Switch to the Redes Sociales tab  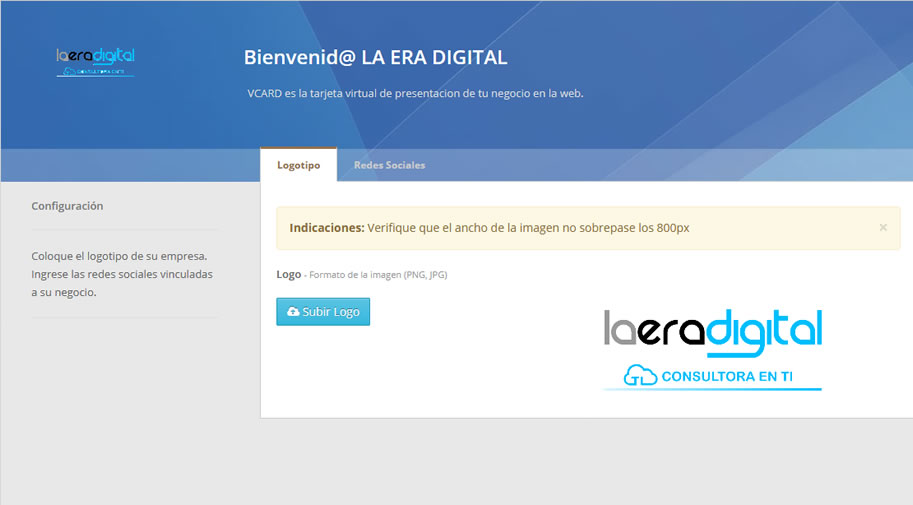pyautogui.click(x=389, y=165)
